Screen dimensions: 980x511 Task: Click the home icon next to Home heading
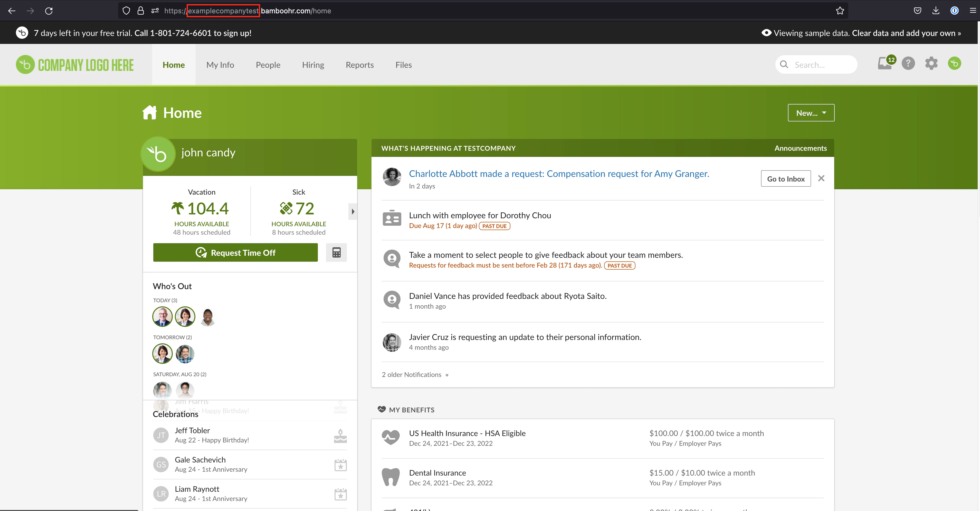point(149,112)
